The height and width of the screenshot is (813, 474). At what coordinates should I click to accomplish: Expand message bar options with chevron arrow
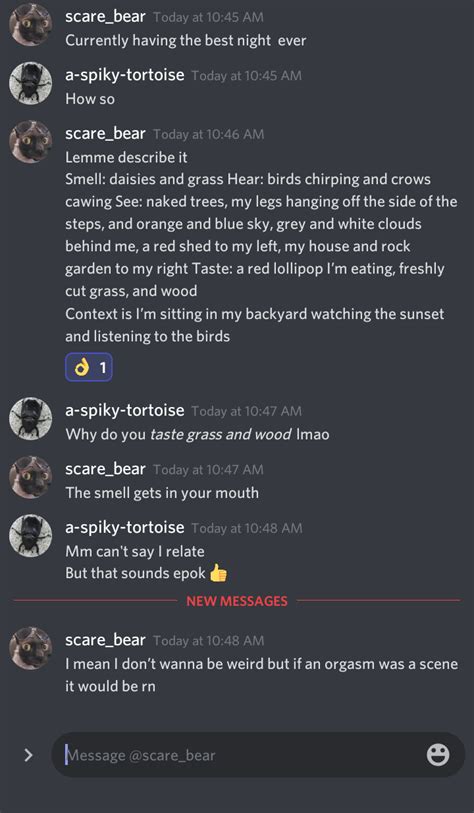(x=29, y=755)
